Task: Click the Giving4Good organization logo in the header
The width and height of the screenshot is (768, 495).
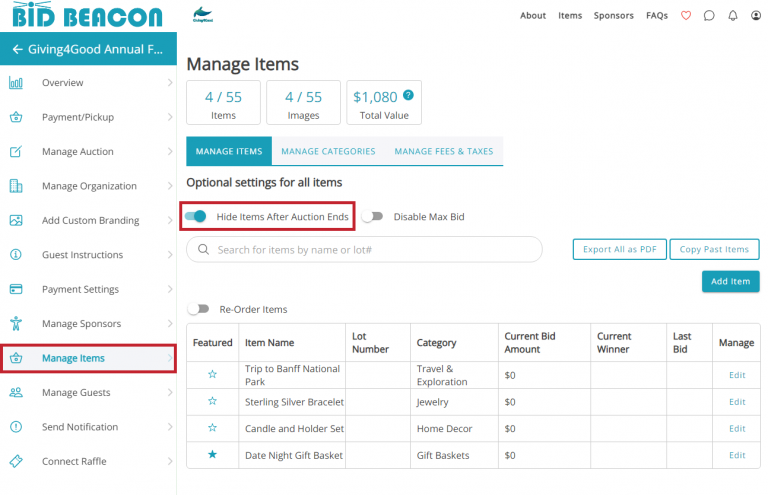Action: pyautogui.click(x=203, y=15)
